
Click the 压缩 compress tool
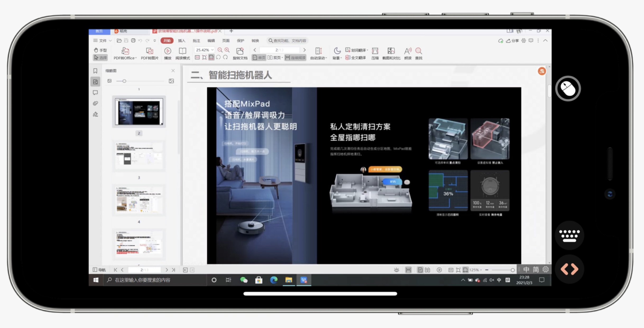pyautogui.click(x=375, y=54)
